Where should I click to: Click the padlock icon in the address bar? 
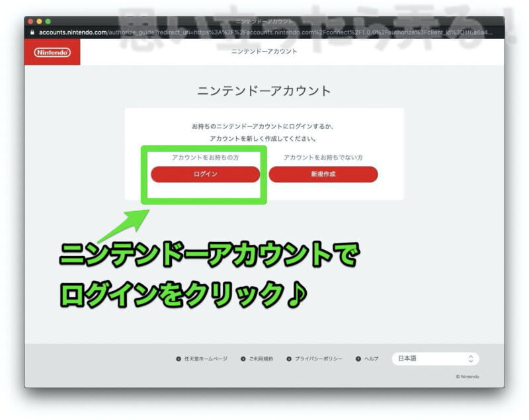tap(32, 32)
